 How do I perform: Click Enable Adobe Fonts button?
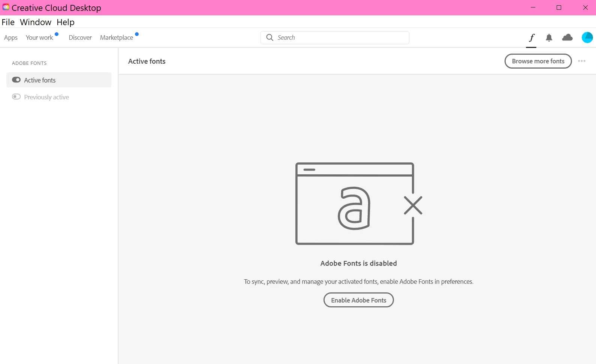(x=358, y=300)
